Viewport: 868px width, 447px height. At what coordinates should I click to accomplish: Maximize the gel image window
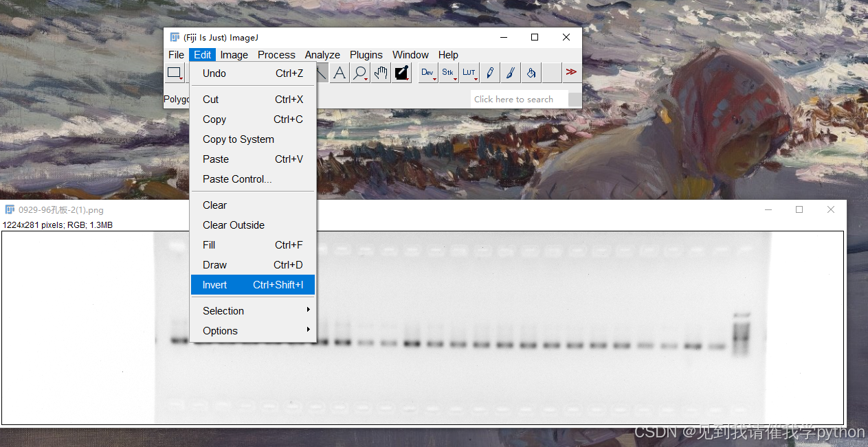(799, 209)
